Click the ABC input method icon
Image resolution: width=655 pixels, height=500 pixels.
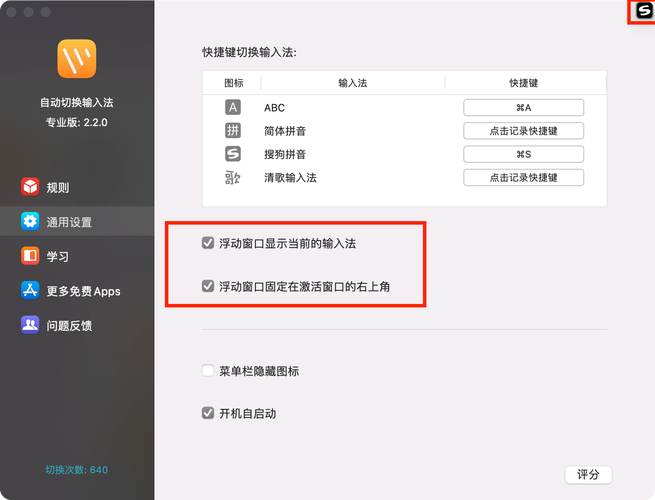tap(233, 107)
